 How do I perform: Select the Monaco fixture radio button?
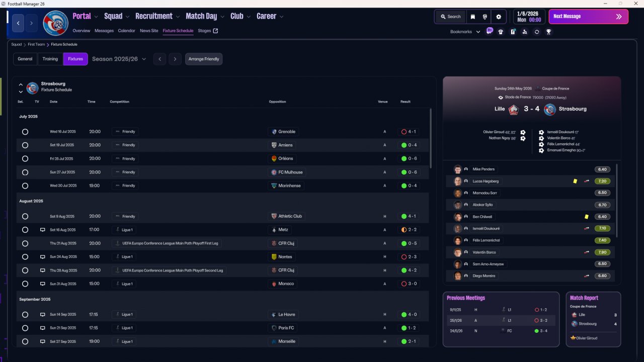[x=25, y=284]
